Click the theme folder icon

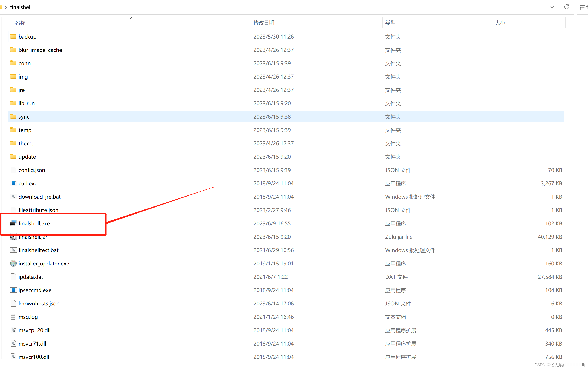click(x=13, y=143)
